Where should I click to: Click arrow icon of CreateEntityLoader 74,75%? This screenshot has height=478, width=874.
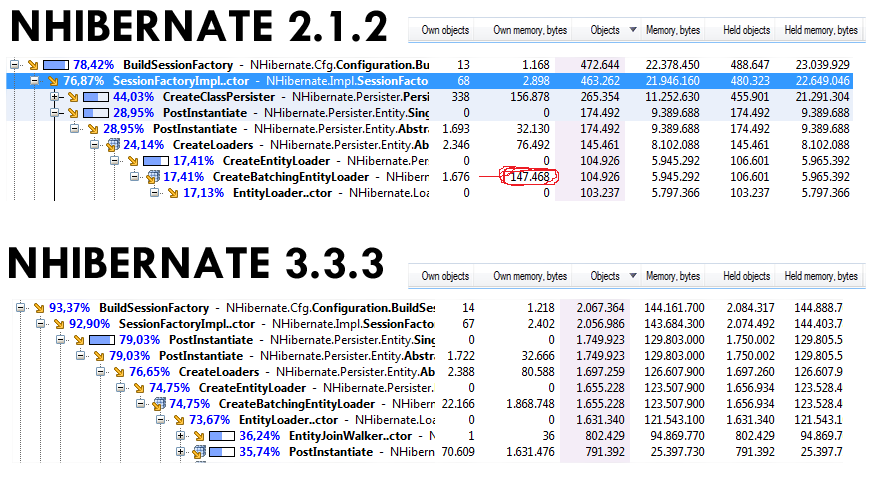click(139, 388)
